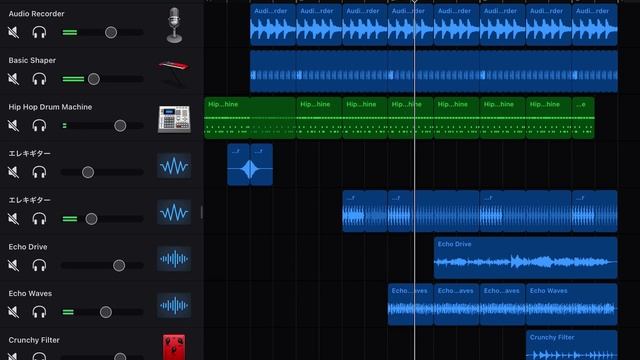
Task: Select the Crunchy Filter audio region
Action: click(571, 345)
